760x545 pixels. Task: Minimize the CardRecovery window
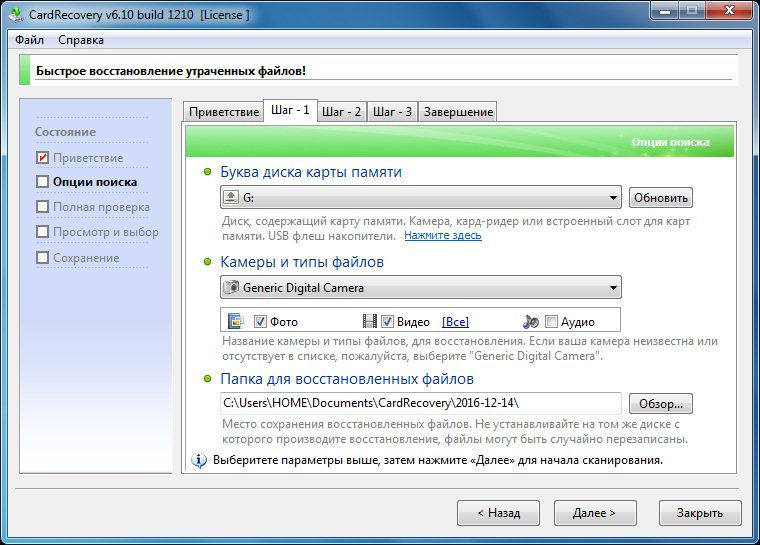coord(665,11)
